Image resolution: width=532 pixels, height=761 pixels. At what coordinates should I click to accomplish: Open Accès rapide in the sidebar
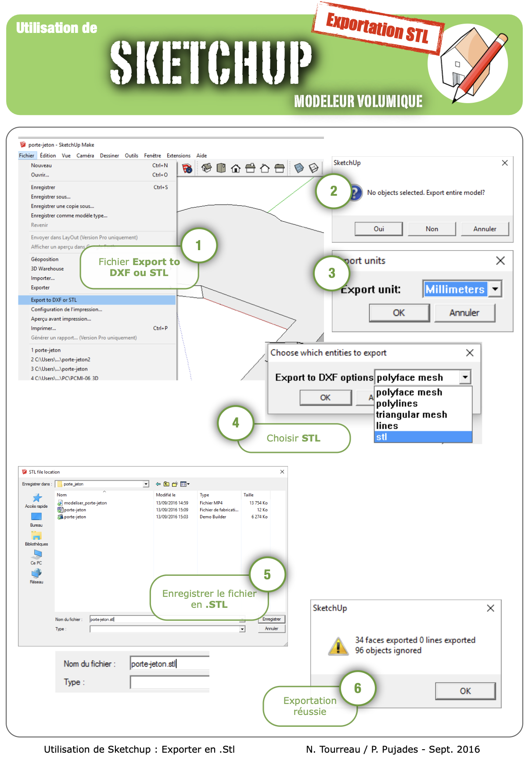[36, 501]
